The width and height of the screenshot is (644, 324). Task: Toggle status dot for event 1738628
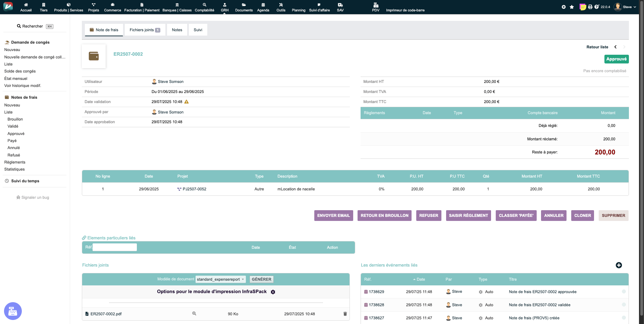(624, 305)
